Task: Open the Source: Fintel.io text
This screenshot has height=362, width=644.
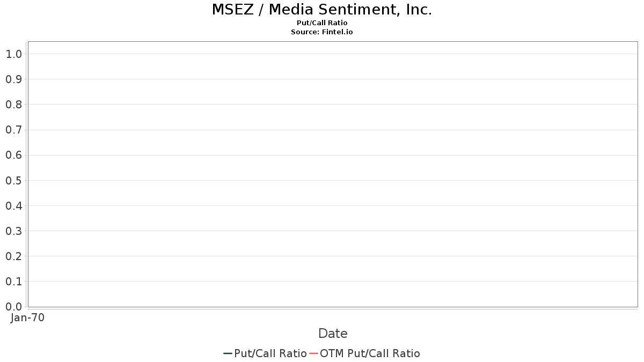Action: tap(322, 32)
